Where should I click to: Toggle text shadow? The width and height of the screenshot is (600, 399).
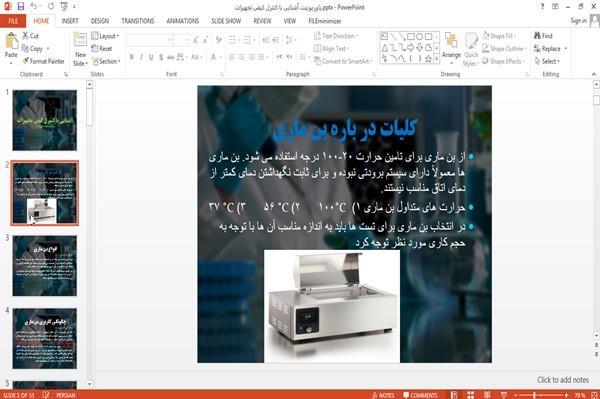click(x=161, y=57)
